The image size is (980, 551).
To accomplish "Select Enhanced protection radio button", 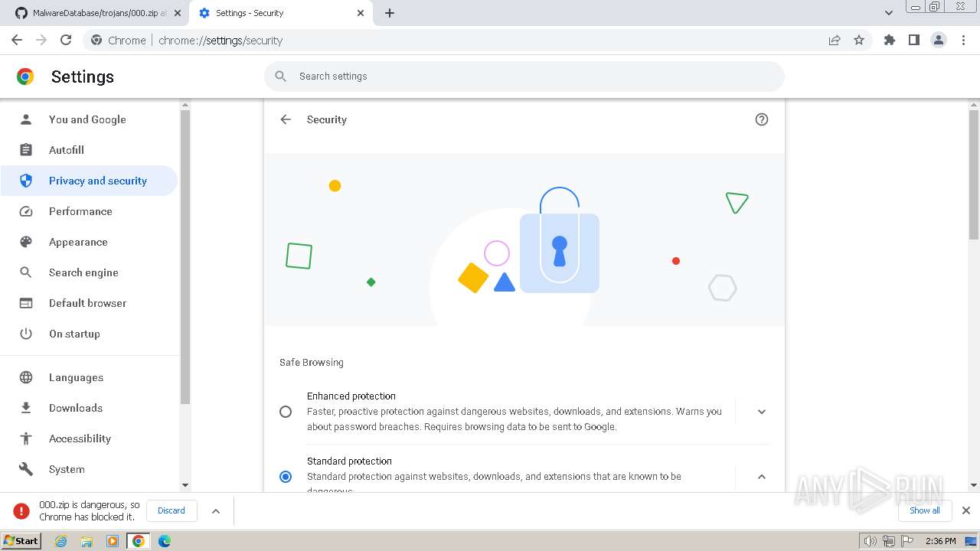I will [x=286, y=412].
